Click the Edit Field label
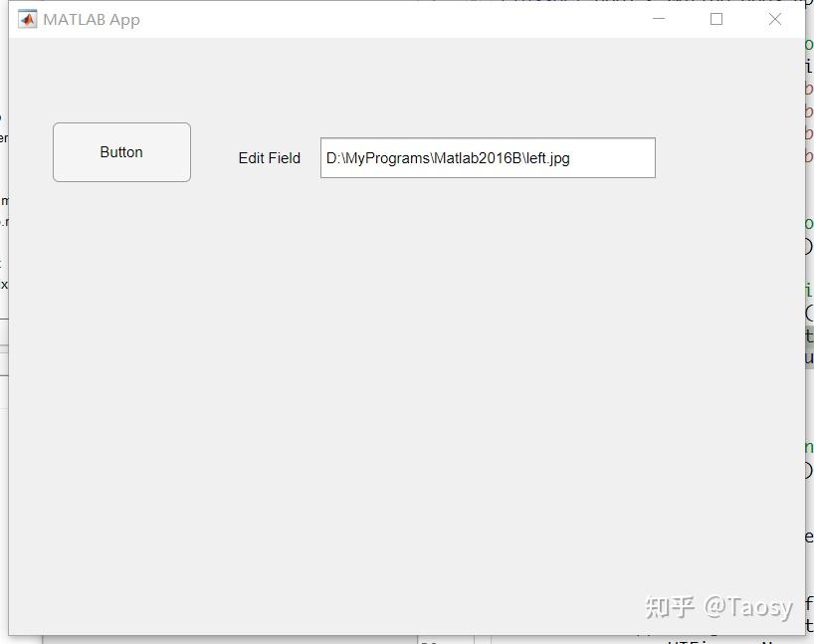 (269, 157)
